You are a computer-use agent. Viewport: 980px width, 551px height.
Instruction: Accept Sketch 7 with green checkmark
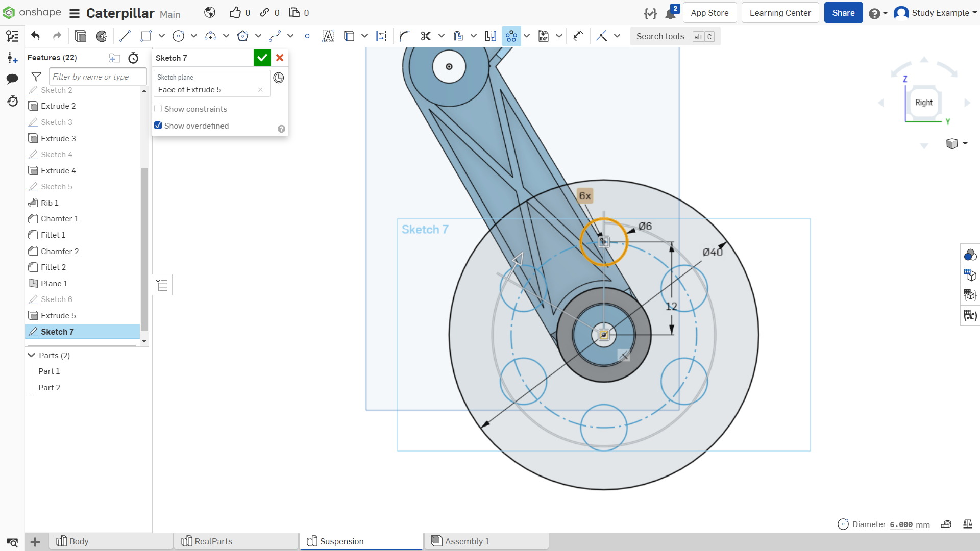pyautogui.click(x=262, y=58)
